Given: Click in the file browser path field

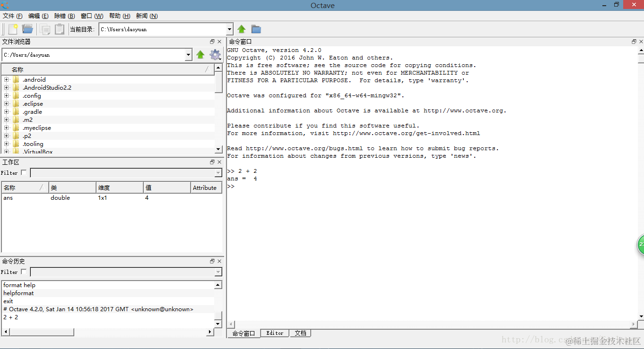Looking at the screenshot, I should (94, 55).
